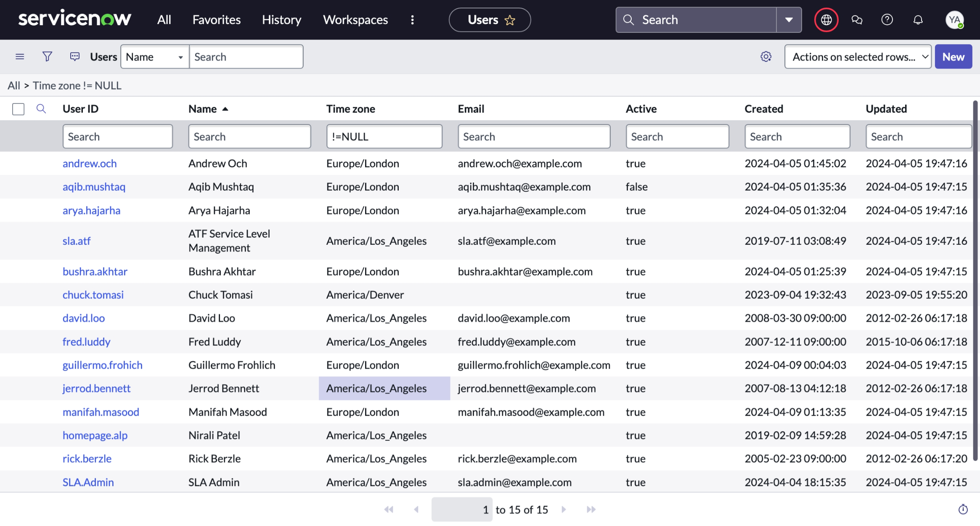Open the Favorites menu

(216, 20)
